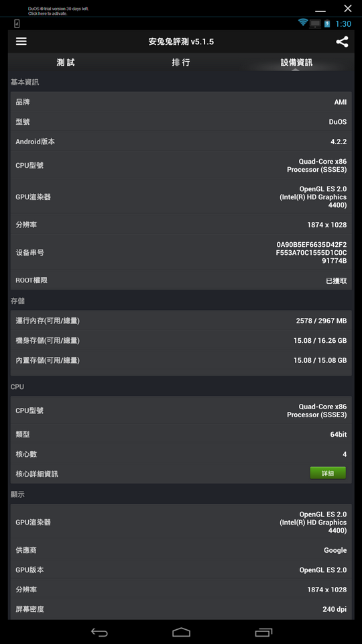362x644 pixels.
Task: Tap the share icon in header
Action: coord(342,42)
